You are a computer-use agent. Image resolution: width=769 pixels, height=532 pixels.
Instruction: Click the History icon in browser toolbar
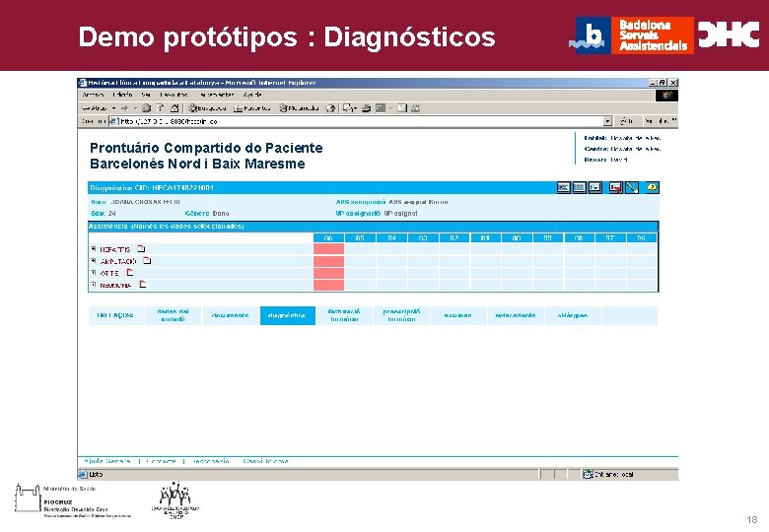pyautogui.click(x=331, y=108)
